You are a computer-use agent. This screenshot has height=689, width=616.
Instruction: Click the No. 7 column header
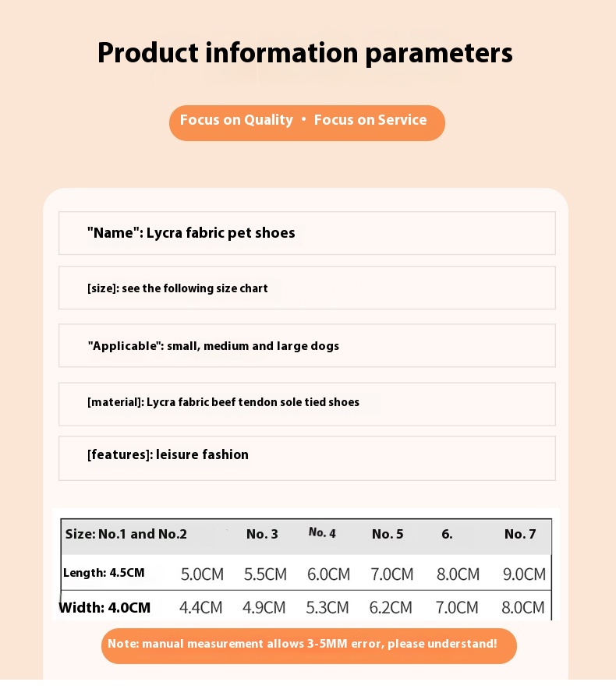coord(520,535)
